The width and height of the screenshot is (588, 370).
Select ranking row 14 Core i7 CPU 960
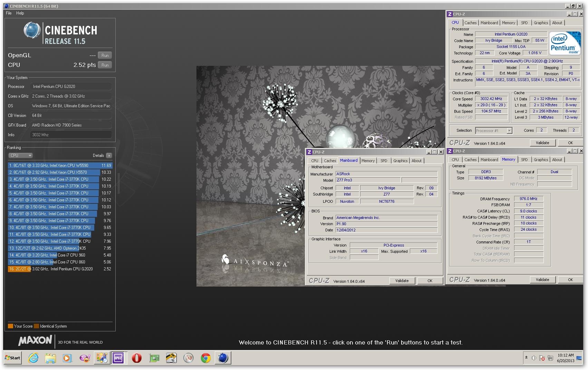(60, 255)
